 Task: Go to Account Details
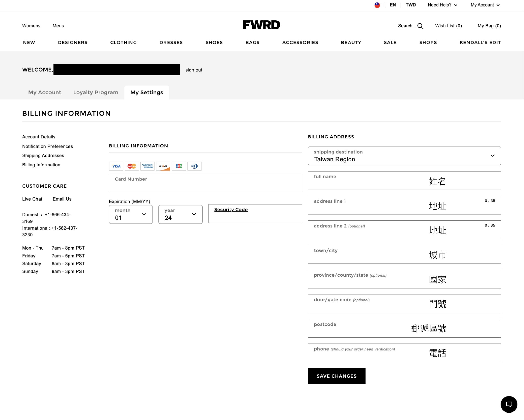click(x=39, y=137)
